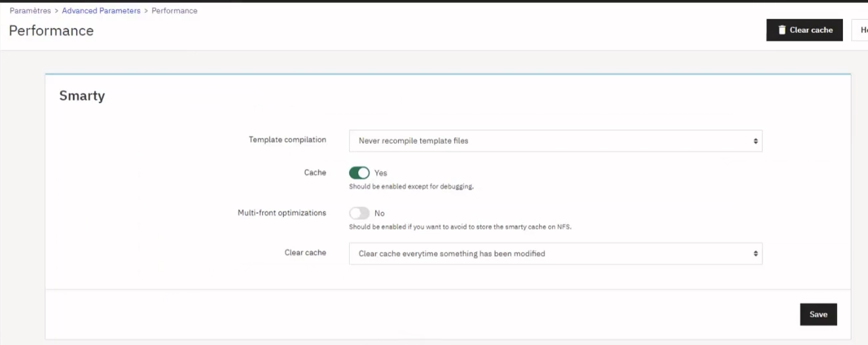868x345 pixels.
Task: Enable the Multi-front optimizations toggle
Action: click(x=359, y=213)
